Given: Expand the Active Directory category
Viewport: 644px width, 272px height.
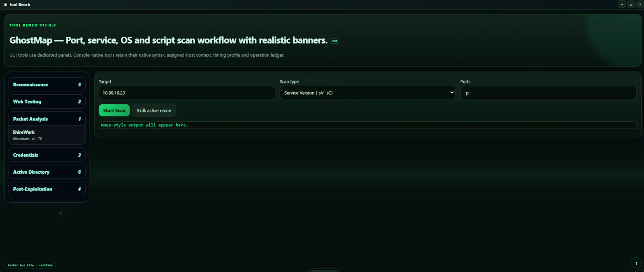Looking at the screenshot, I should 47,172.
